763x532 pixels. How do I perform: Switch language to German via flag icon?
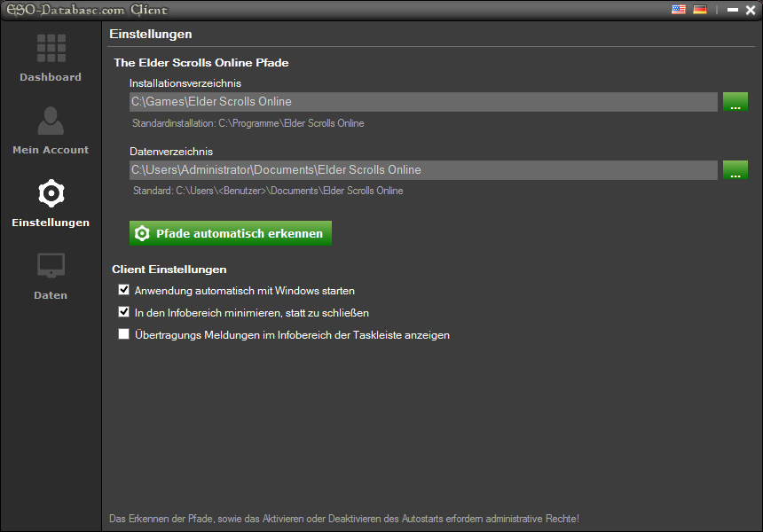coord(700,9)
